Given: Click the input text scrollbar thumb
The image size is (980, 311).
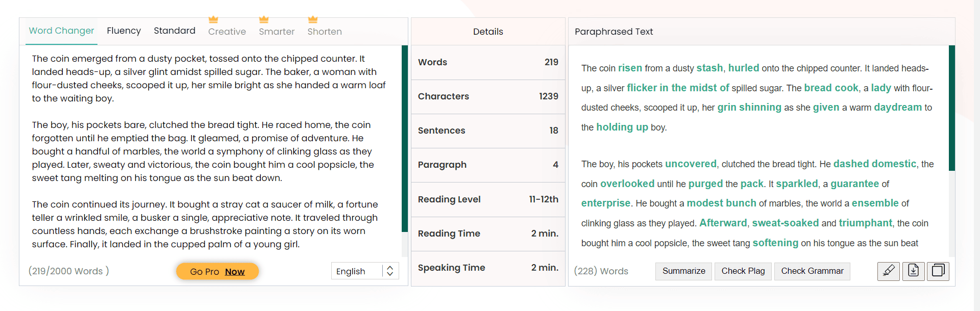Looking at the screenshot, I should 405,139.
